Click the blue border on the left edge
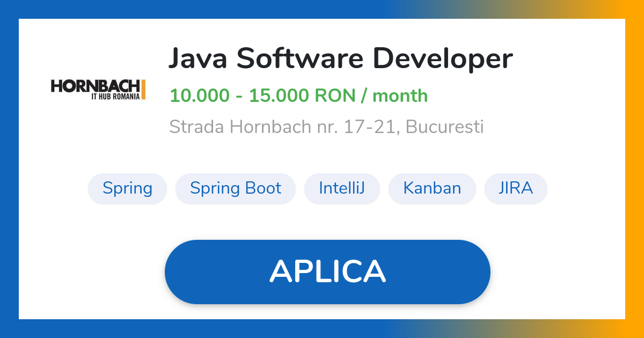644x338 pixels. click(x=9, y=169)
